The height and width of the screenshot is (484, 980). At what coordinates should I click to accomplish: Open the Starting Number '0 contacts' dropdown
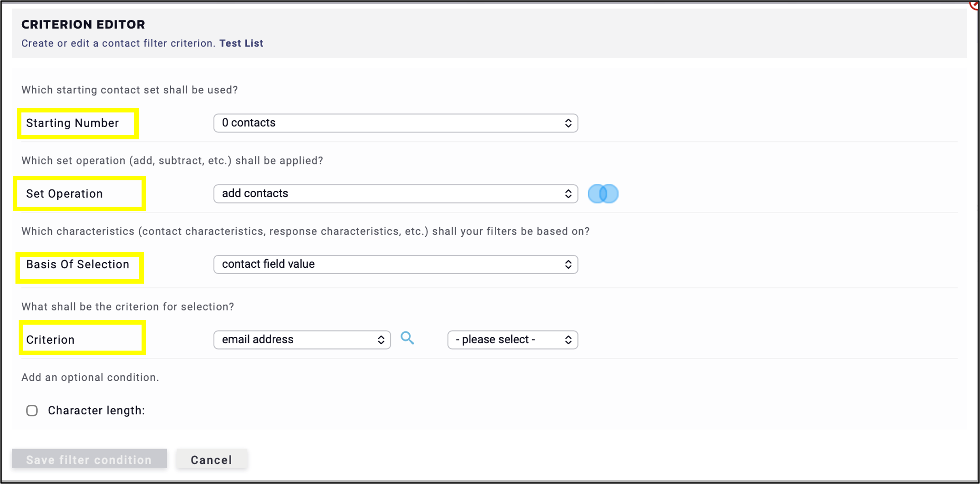[396, 123]
